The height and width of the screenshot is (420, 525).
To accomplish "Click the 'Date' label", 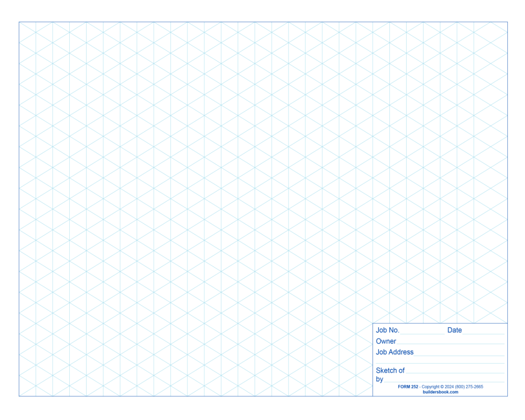I will (454, 330).
